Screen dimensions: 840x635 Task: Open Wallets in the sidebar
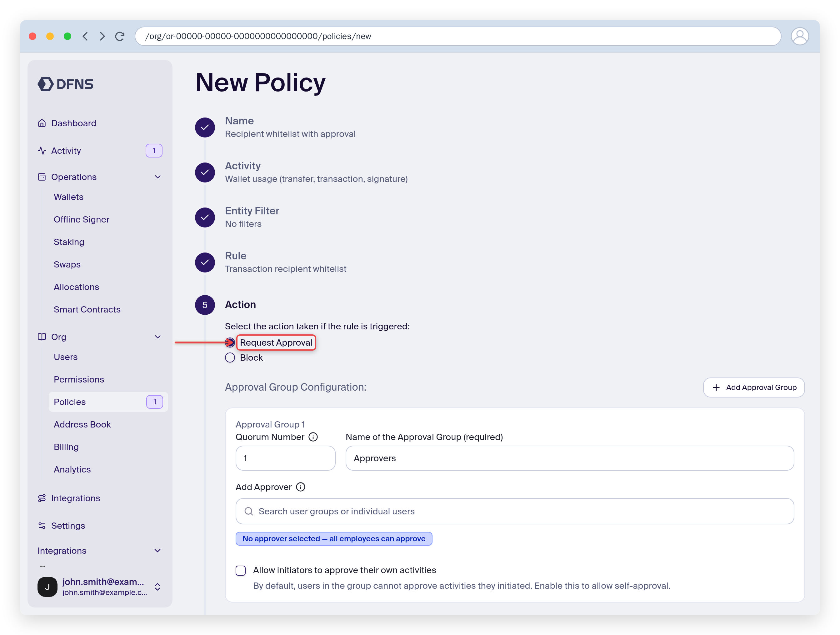click(68, 197)
